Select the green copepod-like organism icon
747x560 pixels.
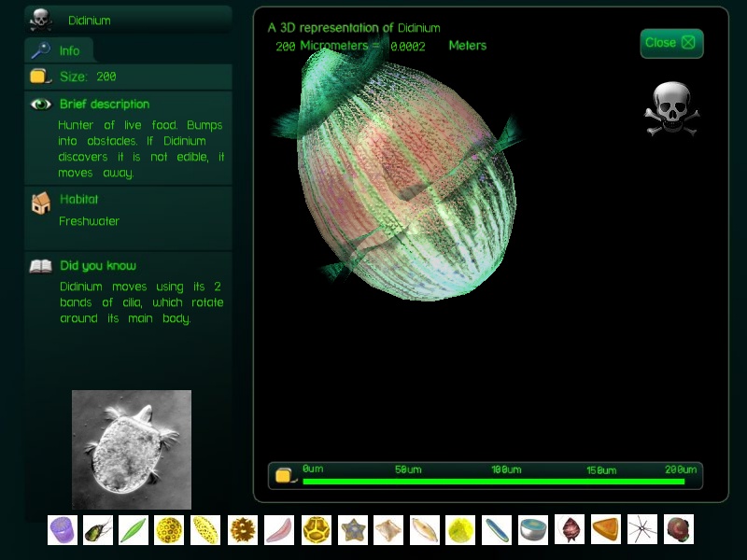(x=98, y=529)
